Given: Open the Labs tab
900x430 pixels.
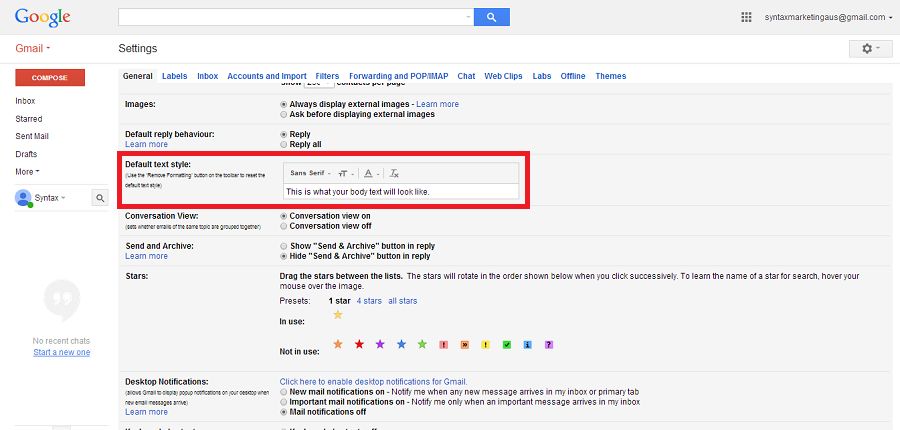Looking at the screenshot, I should [x=542, y=76].
